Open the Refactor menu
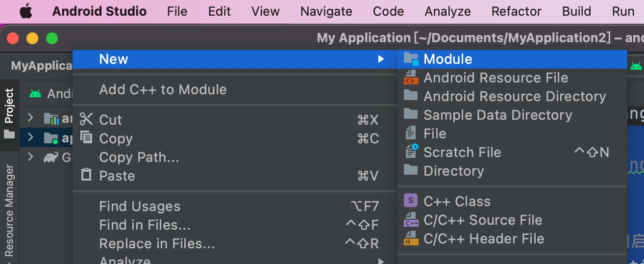644x264 pixels. 517,11
